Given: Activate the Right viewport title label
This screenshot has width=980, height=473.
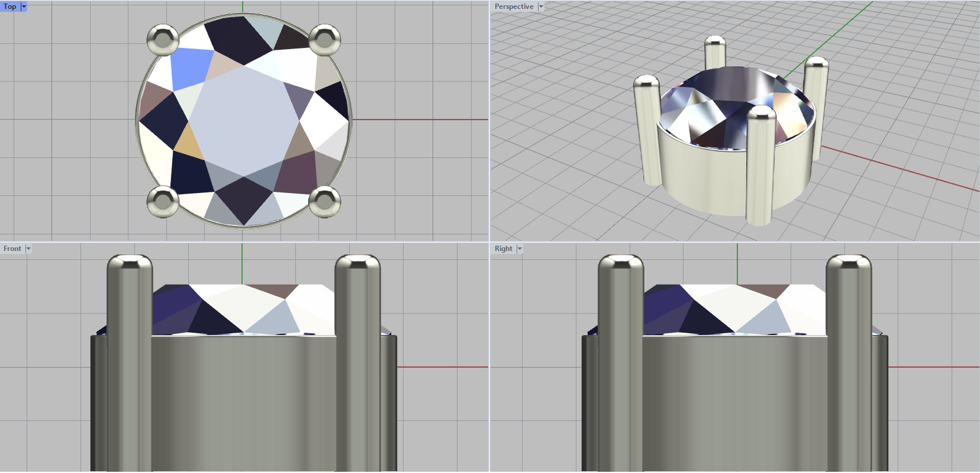Looking at the screenshot, I should coord(503,249).
